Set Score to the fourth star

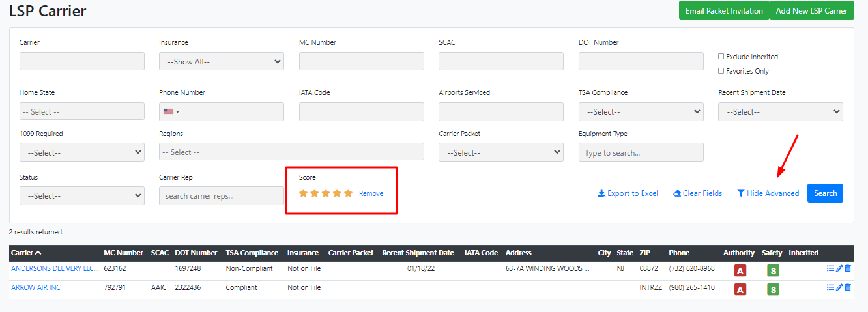click(x=337, y=193)
